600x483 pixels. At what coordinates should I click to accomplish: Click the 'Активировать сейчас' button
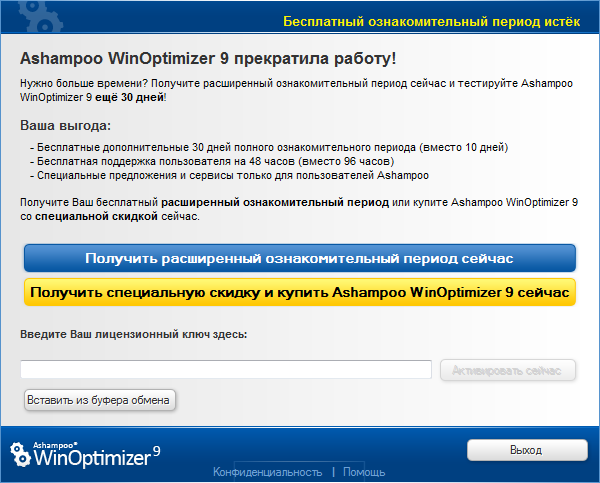point(508,370)
